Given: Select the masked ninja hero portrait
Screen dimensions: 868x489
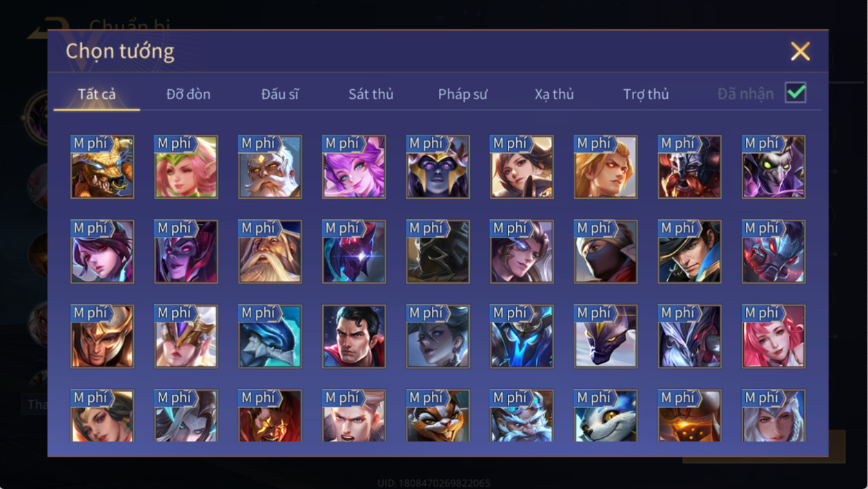Looking at the screenshot, I should click(606, 251).
